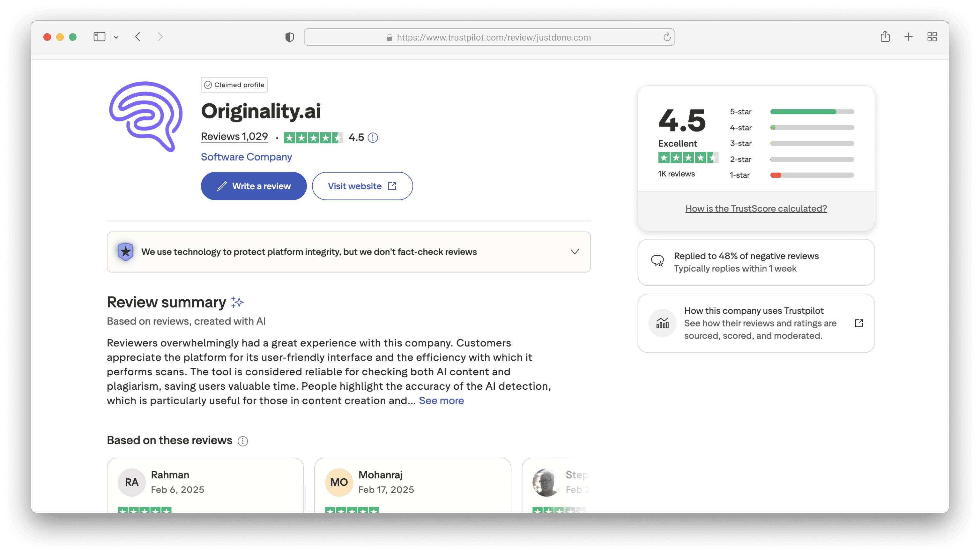
Task: Click the TrustScore info icon beside 4.5
Action: coord(373,138)
